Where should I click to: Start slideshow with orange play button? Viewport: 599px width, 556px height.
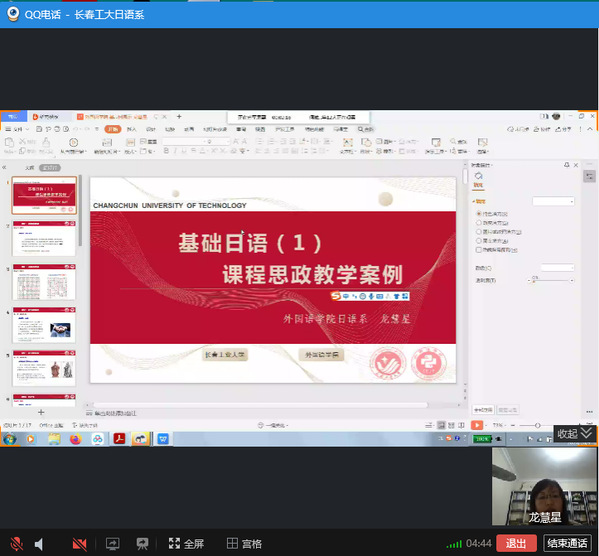pyautogui.click(x=477, y=425)
